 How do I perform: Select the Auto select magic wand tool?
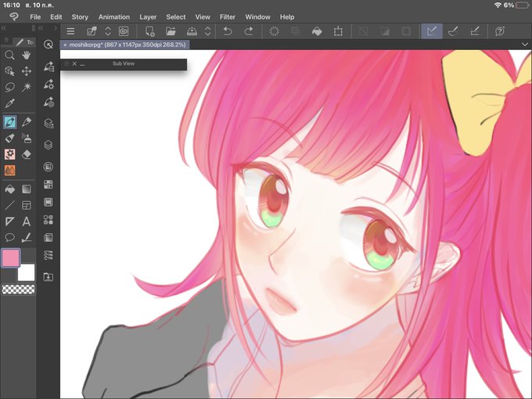27,87
